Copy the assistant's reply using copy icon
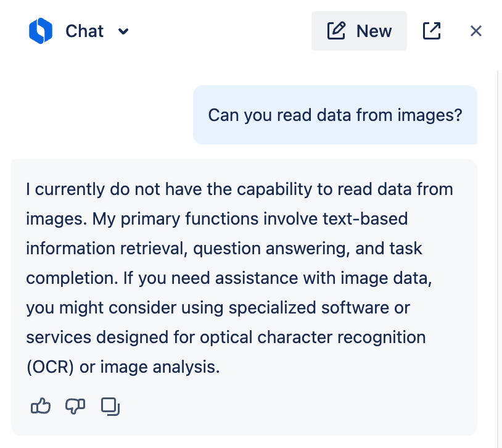Screen dimensions: 502x448 click(x=110, y=407)
